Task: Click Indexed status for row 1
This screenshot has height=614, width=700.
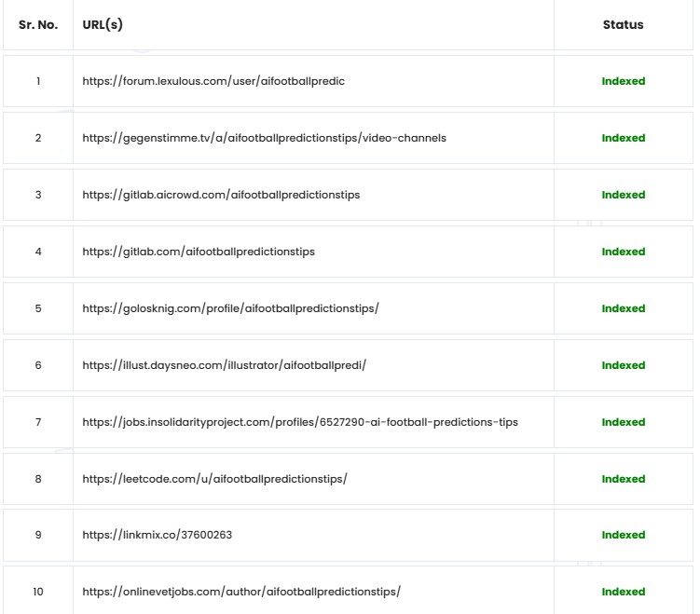Action: click(624, 81)
